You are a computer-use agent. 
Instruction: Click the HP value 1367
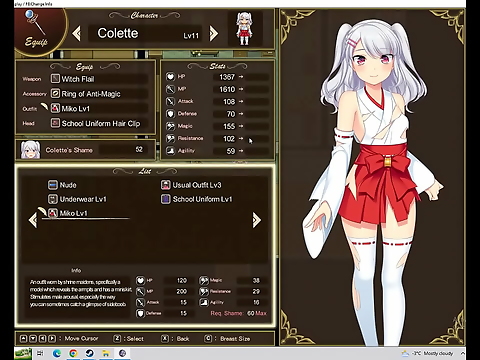click(x=227, y=77)
